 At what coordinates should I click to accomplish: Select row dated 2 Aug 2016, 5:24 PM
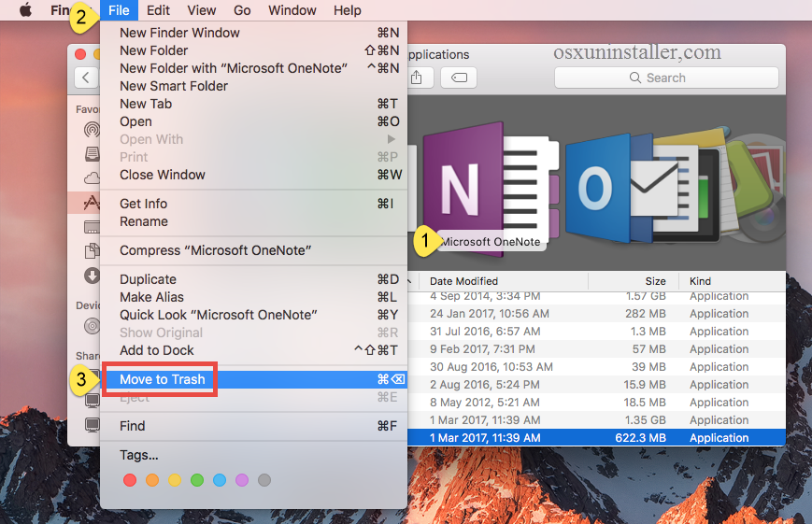tap(596, 385)
